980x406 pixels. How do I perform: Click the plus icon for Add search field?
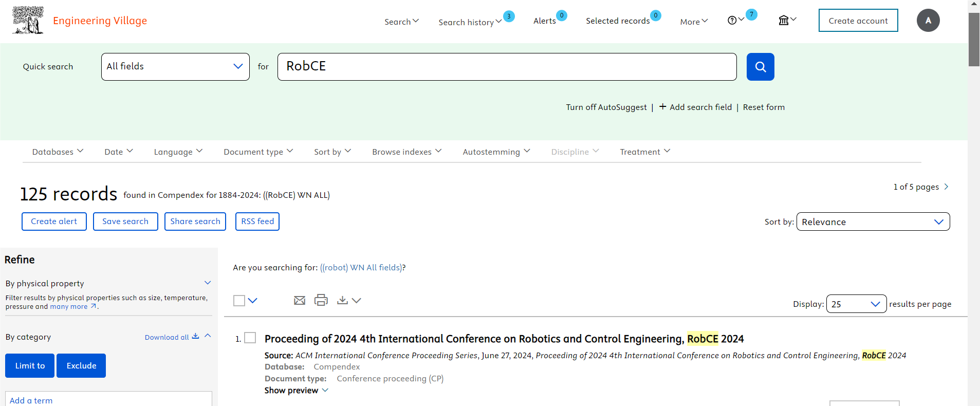[x=662, y=106]
